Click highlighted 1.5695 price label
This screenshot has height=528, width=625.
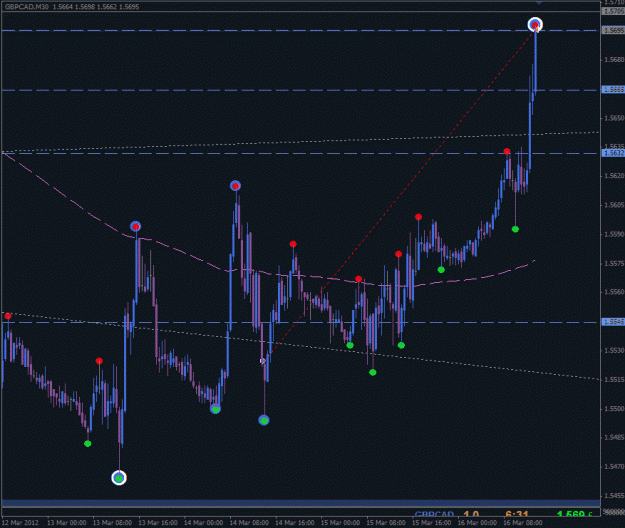pyautogui.click(x=613, y=31)
